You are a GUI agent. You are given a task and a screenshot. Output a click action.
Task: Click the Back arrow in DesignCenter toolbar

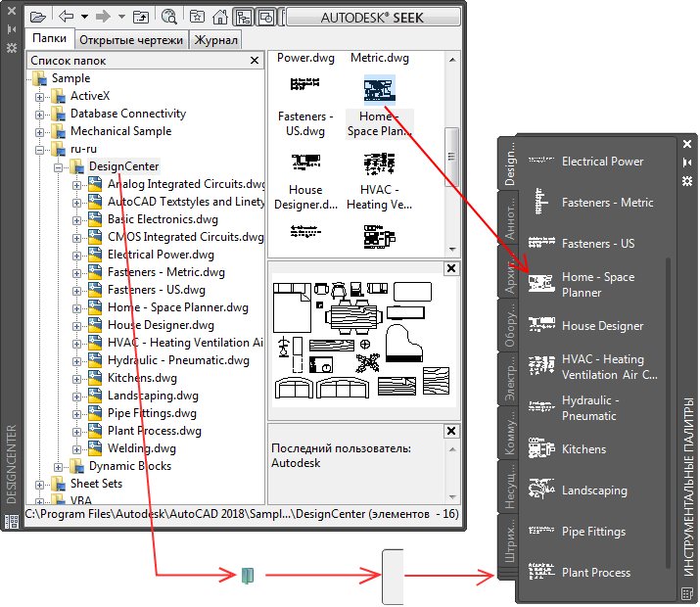pos(66,17)
